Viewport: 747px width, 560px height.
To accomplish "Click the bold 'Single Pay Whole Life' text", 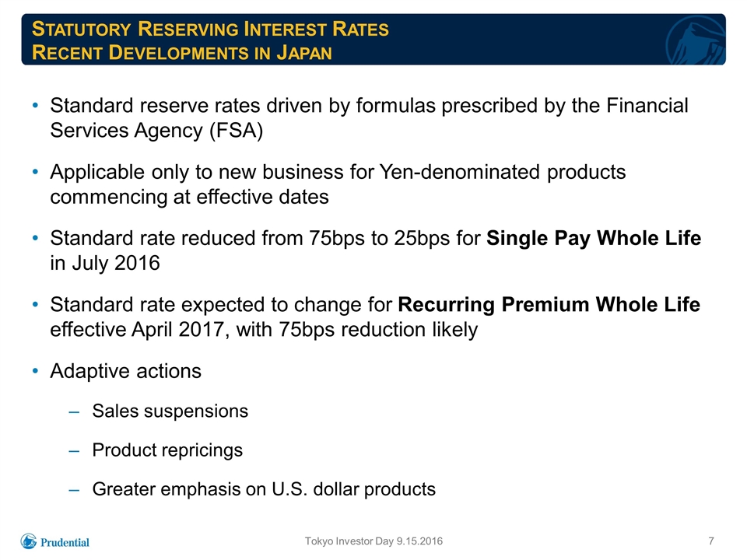I will tap(594, 238).
